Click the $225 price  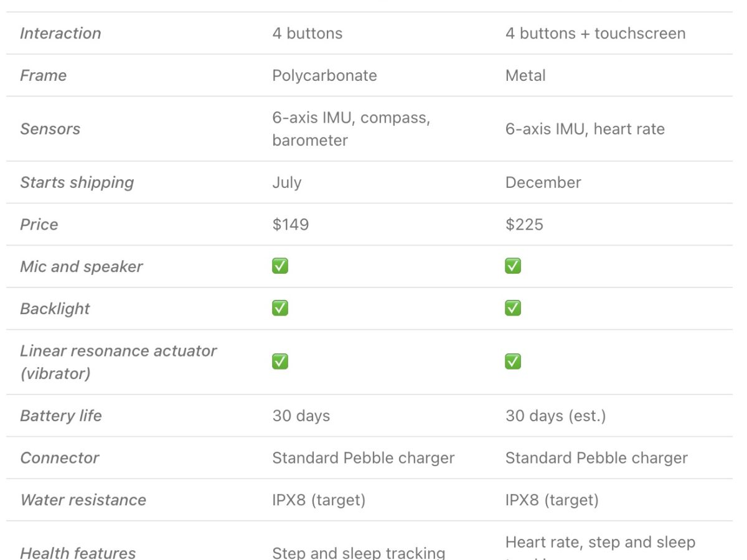pos(524,225)
